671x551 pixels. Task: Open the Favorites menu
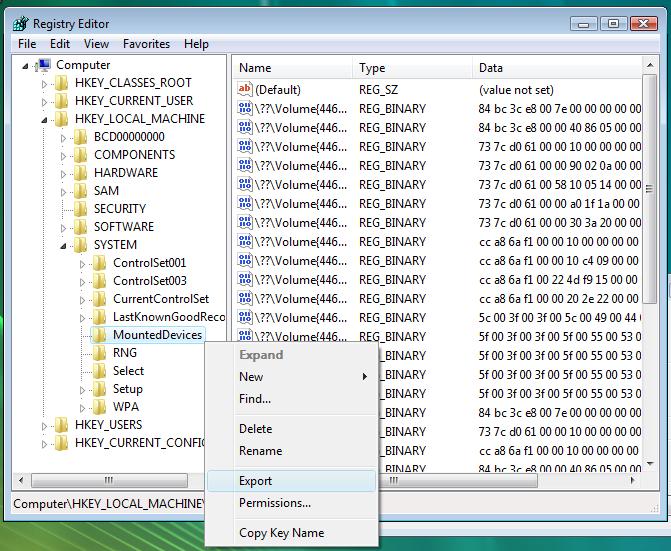tap(146, 44)
